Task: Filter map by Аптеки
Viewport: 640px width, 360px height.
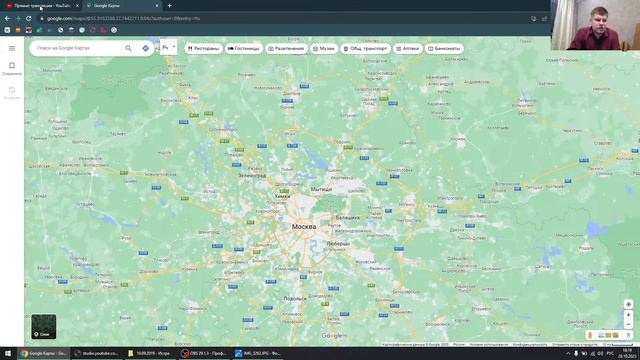Action: pyautogui.click(x=407, y=49)
